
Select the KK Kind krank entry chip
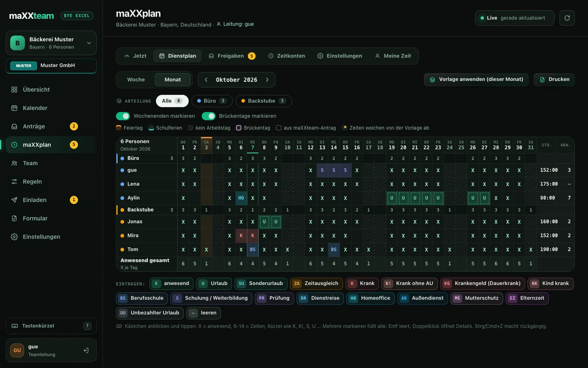551,283
